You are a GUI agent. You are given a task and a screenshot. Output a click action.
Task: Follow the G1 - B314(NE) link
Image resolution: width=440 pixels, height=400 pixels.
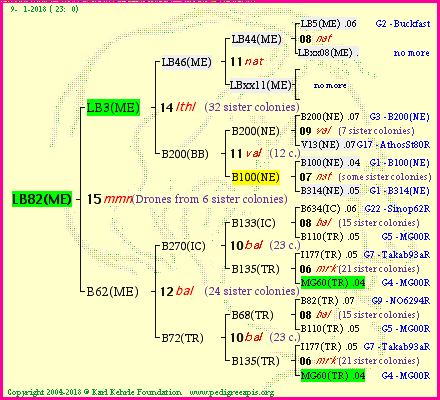(x=400, y=191)
